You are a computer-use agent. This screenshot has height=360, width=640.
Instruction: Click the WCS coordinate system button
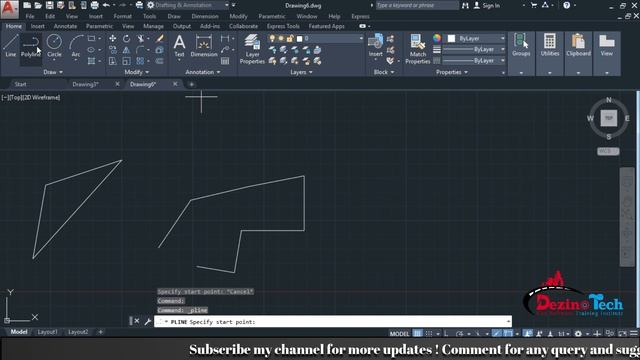coord(608,151)
